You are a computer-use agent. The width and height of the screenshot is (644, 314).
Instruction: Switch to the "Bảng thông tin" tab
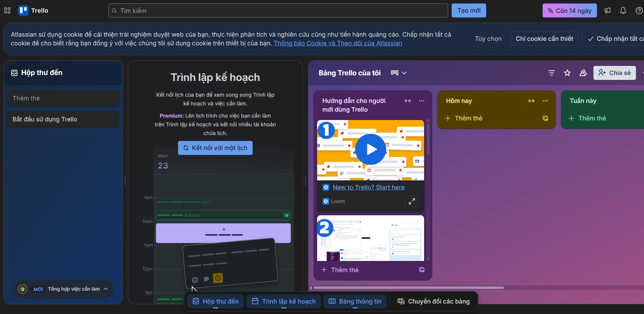pos(355,301)
